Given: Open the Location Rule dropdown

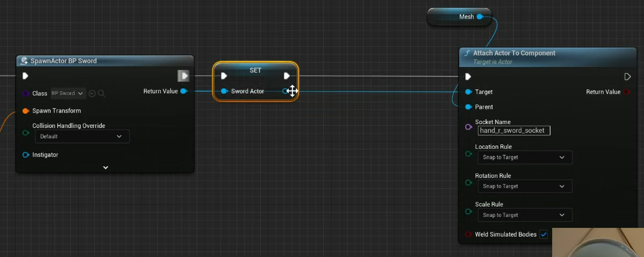Looking at the screenshot, I should tap(524, 157).
